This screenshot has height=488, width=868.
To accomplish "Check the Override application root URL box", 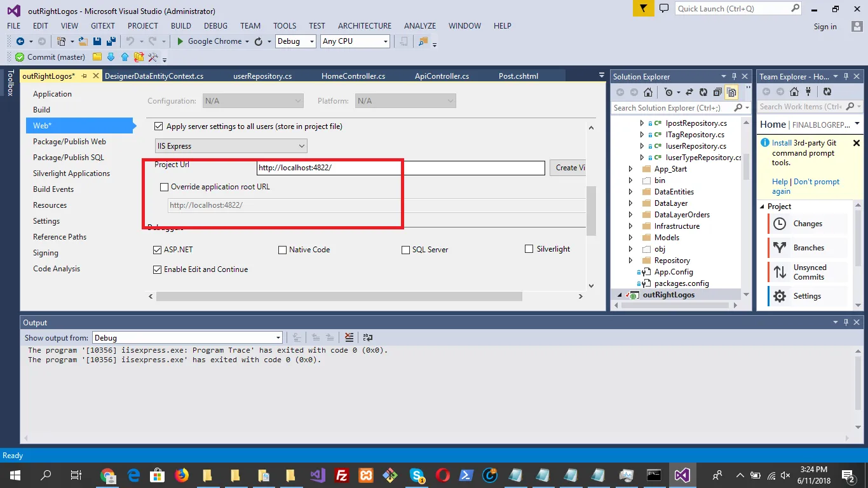I will point(165,187).
